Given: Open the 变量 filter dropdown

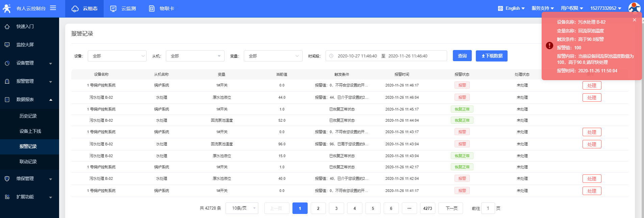Looking at the screenshot, I should click(273, 56).
